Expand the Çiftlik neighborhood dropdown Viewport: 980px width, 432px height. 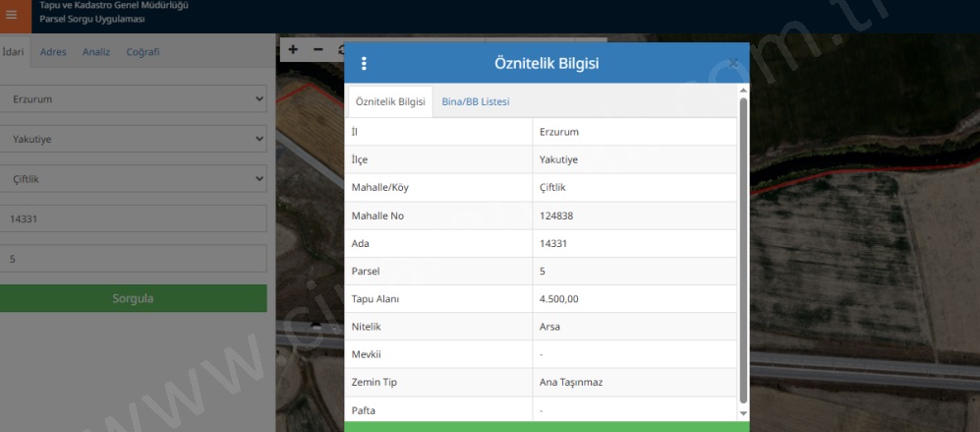[134, 179]
